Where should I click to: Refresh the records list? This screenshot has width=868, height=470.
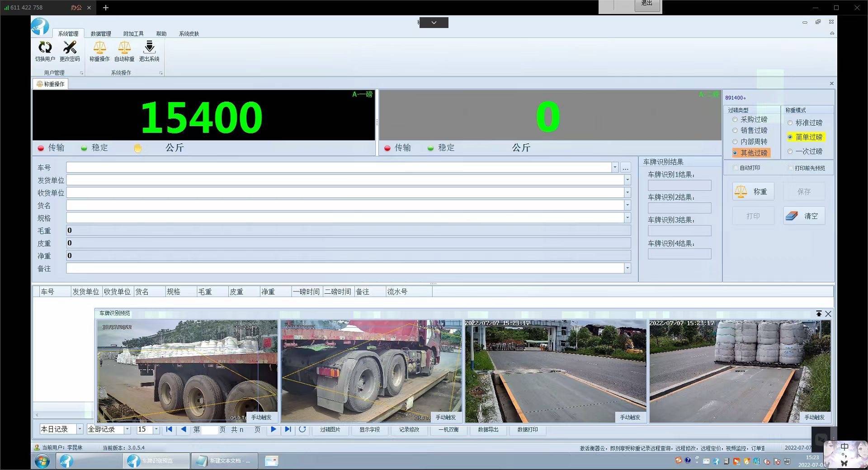(x=302, y=429)
